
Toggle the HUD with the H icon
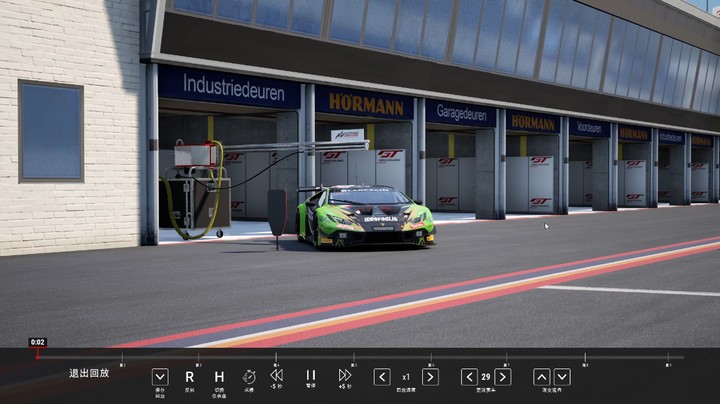(219, 377)
